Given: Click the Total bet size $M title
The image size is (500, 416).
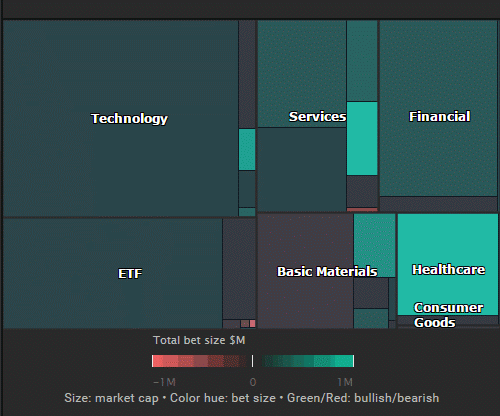Looking at the screenshot, I should coord(199,340).
